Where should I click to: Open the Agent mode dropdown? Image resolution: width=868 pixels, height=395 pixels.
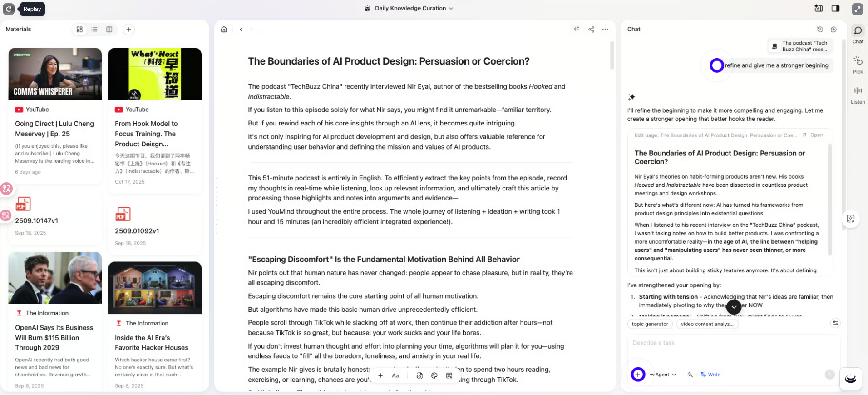click(663, 375)
